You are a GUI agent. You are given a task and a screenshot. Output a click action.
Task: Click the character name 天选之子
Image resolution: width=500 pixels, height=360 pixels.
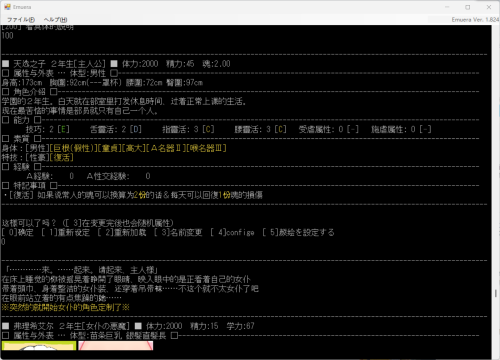[x=29, y=64]
